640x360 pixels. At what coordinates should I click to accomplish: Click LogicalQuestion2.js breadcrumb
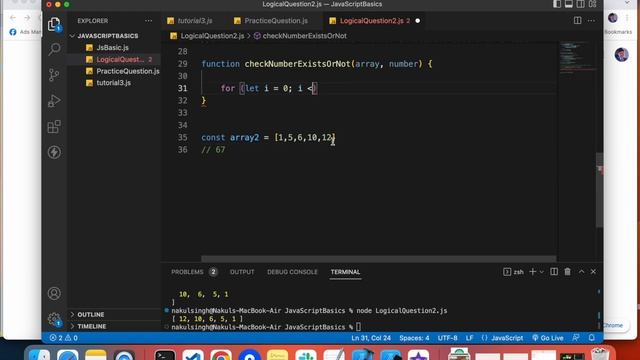212,36
